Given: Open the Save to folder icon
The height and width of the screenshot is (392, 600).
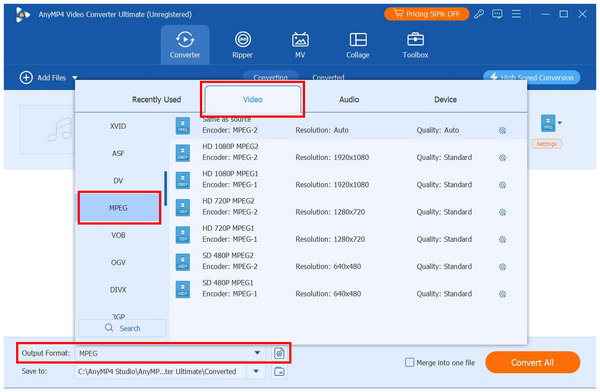Looking at the screenshot, I should (279, 371).
